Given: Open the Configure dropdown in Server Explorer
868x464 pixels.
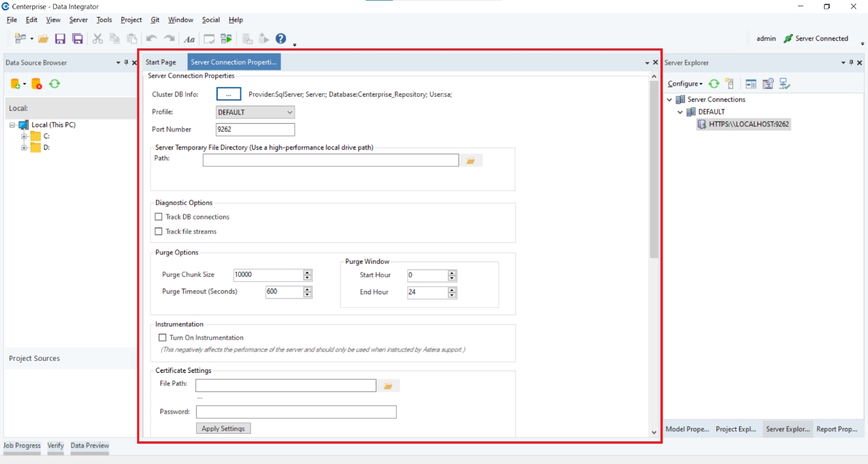Looking at the screenshot, I should pos(684,84).
